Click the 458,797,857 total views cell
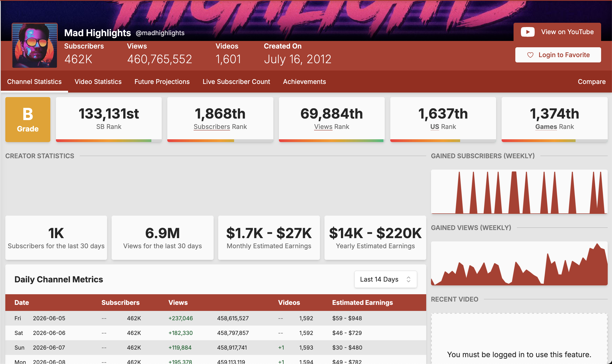This screenshot has height=364, width=612. [233, 333]
